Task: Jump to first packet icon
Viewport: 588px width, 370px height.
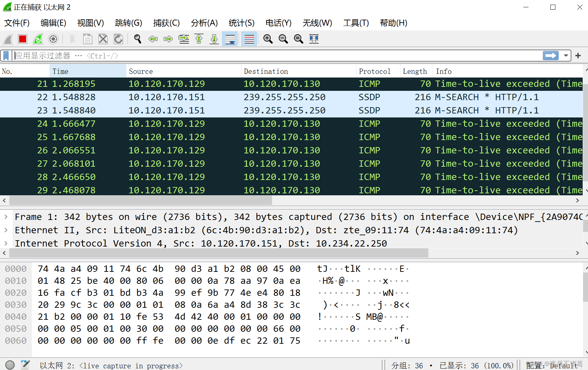Action: point(199,39)
